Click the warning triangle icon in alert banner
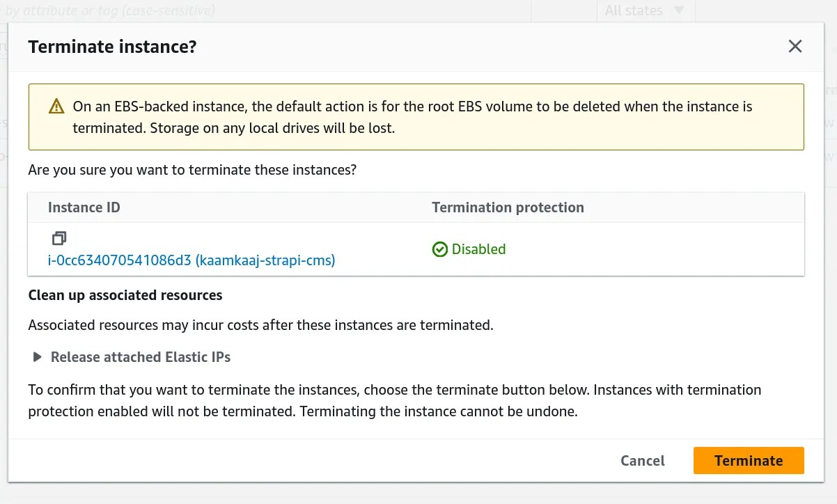Viewport: 837px width, 504px height. point(56,106)
